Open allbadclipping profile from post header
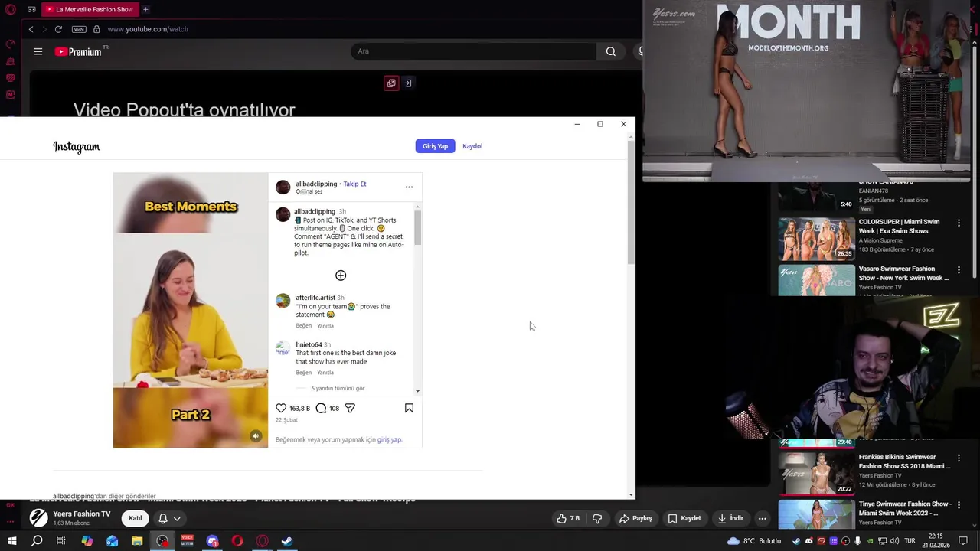 click(x=316, y=184)
